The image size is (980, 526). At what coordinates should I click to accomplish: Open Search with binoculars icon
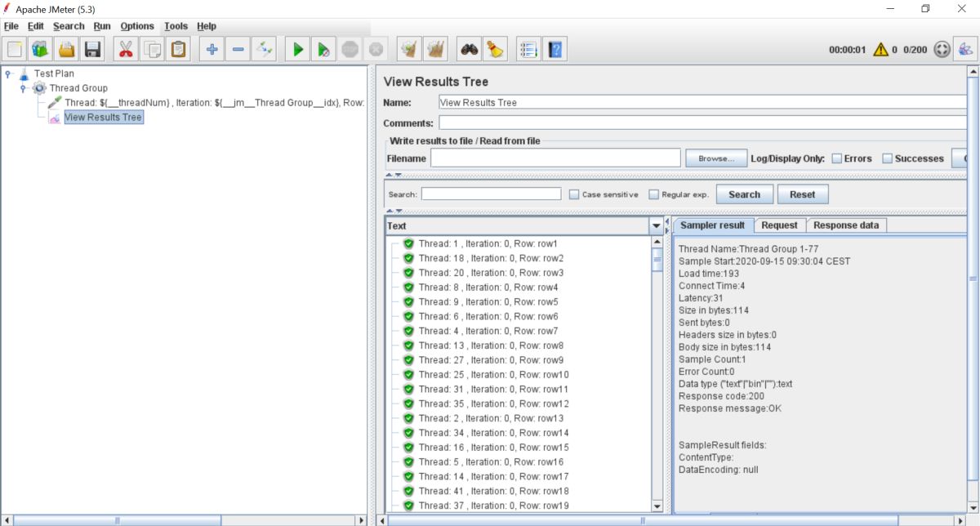[x=469, y=49]
